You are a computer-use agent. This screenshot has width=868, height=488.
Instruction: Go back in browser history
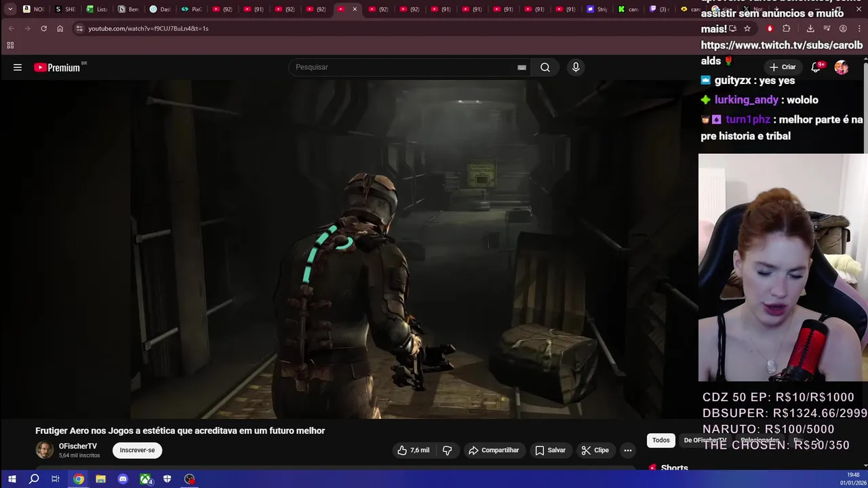11,28
